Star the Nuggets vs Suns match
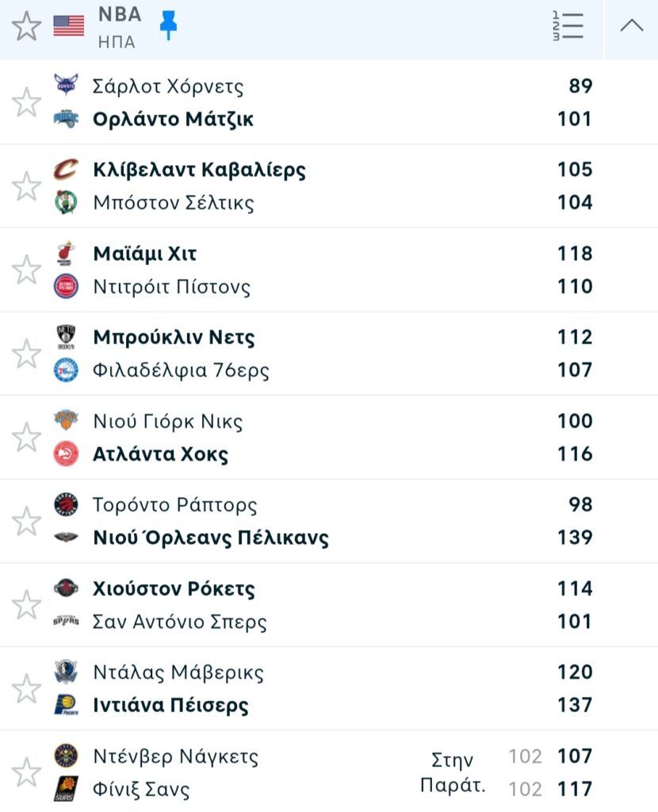Viewport: 658px width, 812px height. (x=26, y=772)
